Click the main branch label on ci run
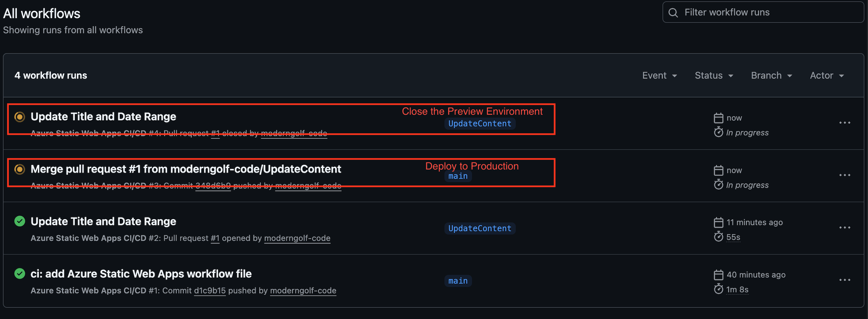This screenshot has height=319, width=868. pyautogui.click(x=458, y=281)
